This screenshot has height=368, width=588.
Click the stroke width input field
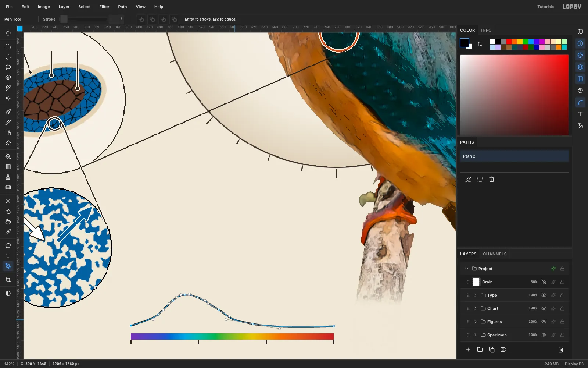(x=116, y=19)
